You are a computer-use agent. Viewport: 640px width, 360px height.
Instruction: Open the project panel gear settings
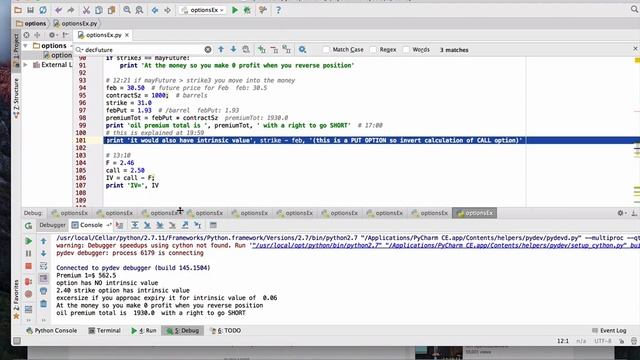point(52,35)
